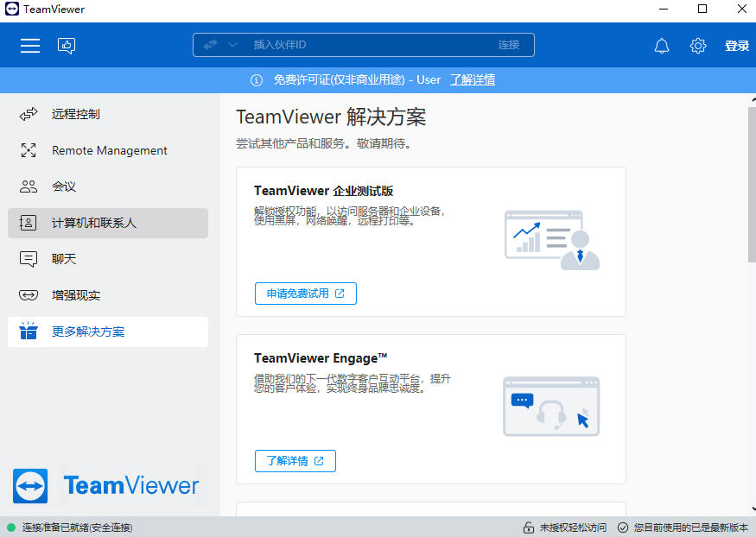Click the 更多解决方案 gift icon
This screenshot has height=537, width=756.
click(29, 332)
